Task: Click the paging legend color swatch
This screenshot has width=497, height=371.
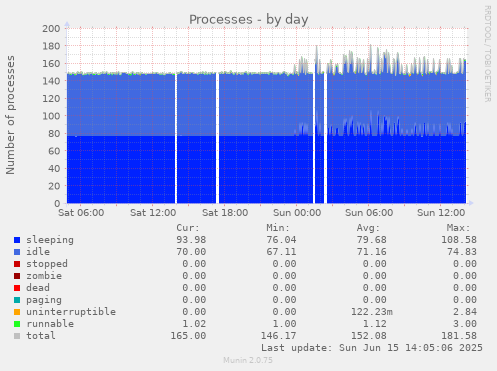Action: tap(17, 300)
